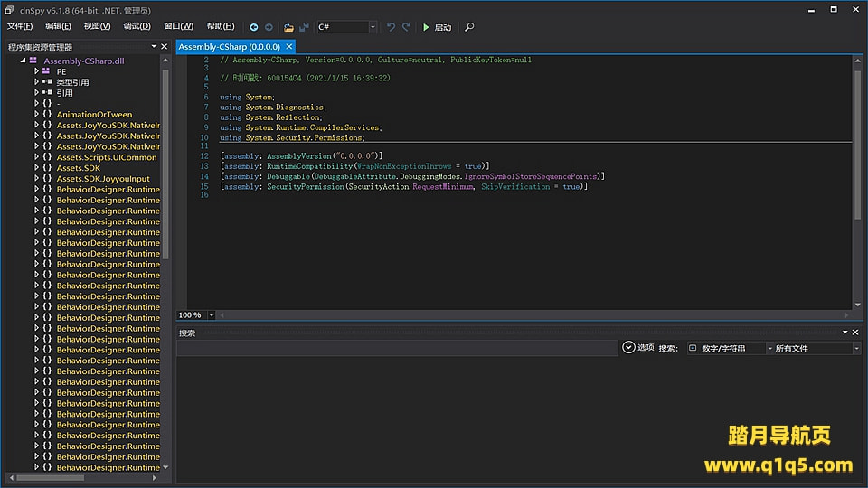Open the 文件(F) menu
This screenshot has width=868, height=488.
click(x=20, y=26)
